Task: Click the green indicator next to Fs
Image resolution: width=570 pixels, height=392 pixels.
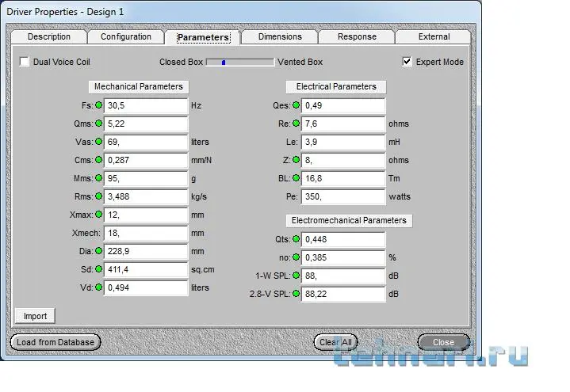Action: 98,105
